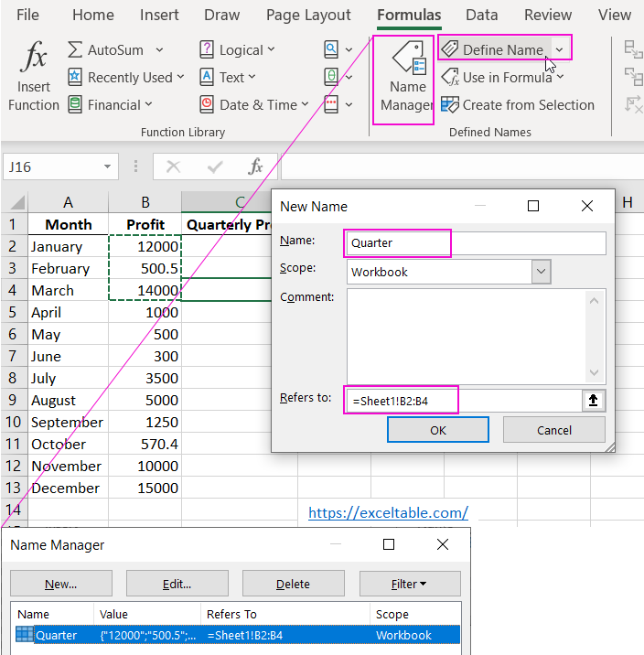Collapse the Refers to range selector

pyautogui.click(x=594, y=401)
